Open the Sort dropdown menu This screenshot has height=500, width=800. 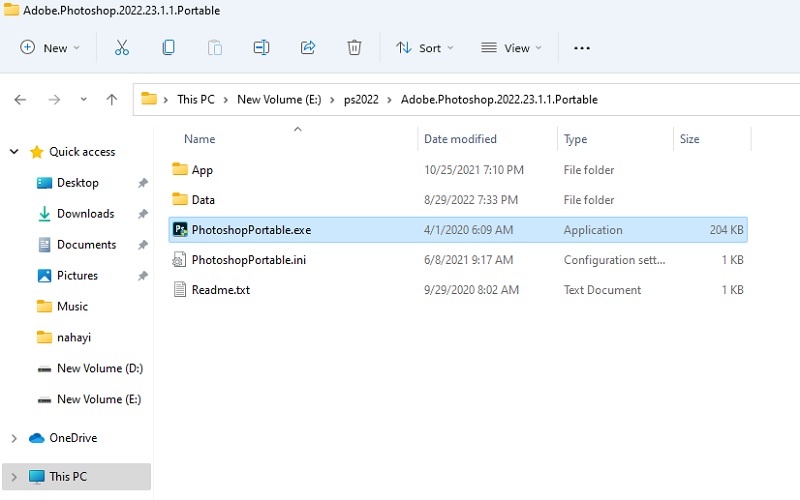coord(424,47)
